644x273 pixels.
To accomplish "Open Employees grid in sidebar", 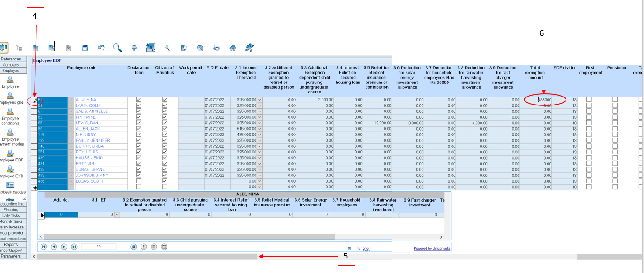I will click(x=10, y=96).
